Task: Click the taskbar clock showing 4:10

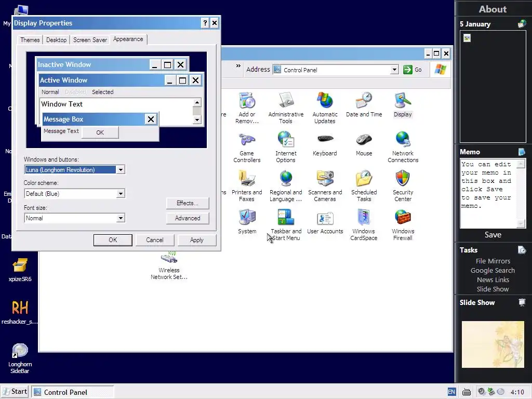Action: [517, 392]
